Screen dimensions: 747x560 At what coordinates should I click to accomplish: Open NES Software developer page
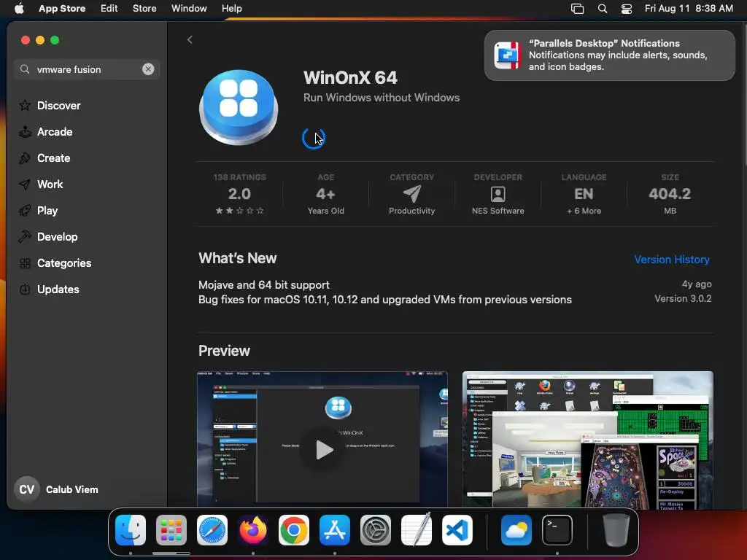[498, 194]
